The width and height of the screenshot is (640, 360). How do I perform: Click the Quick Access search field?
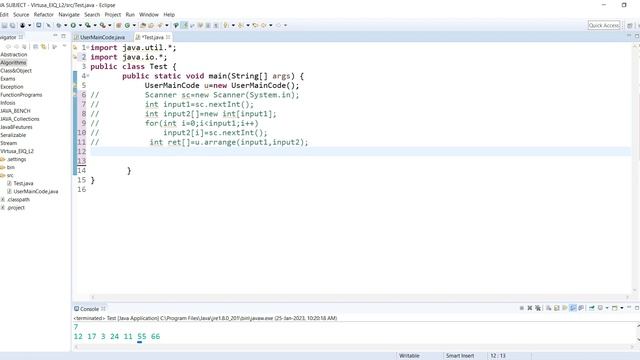point(604,25)
